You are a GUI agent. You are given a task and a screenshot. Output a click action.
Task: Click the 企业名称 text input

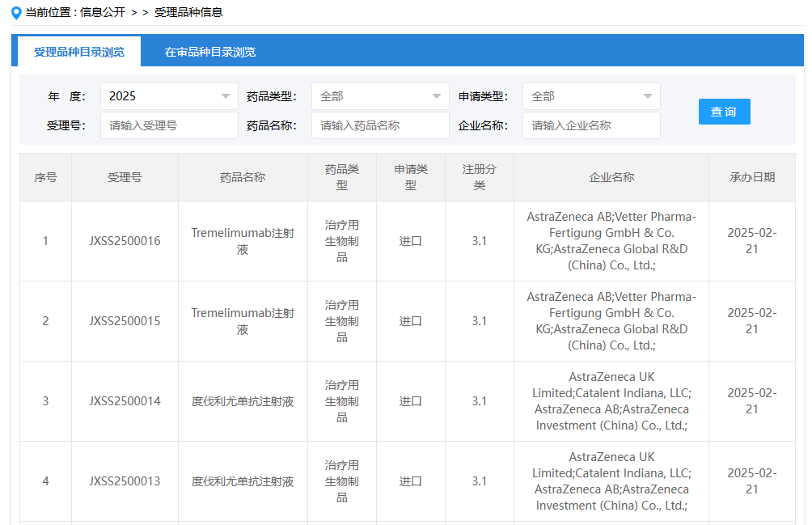click(x=591, y=126)
